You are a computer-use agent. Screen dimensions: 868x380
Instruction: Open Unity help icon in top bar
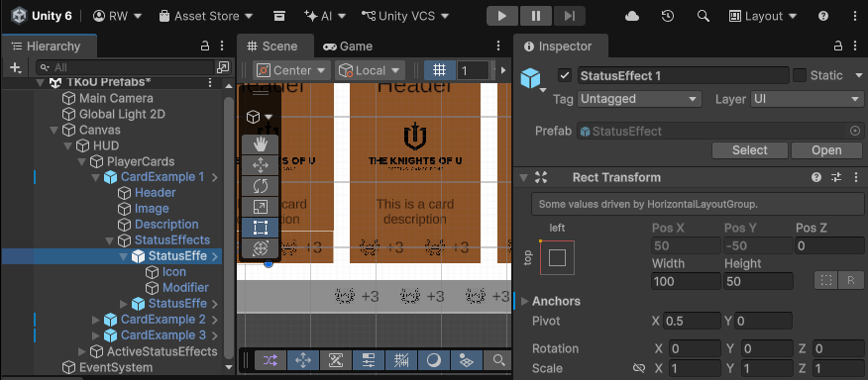[823, 16]
